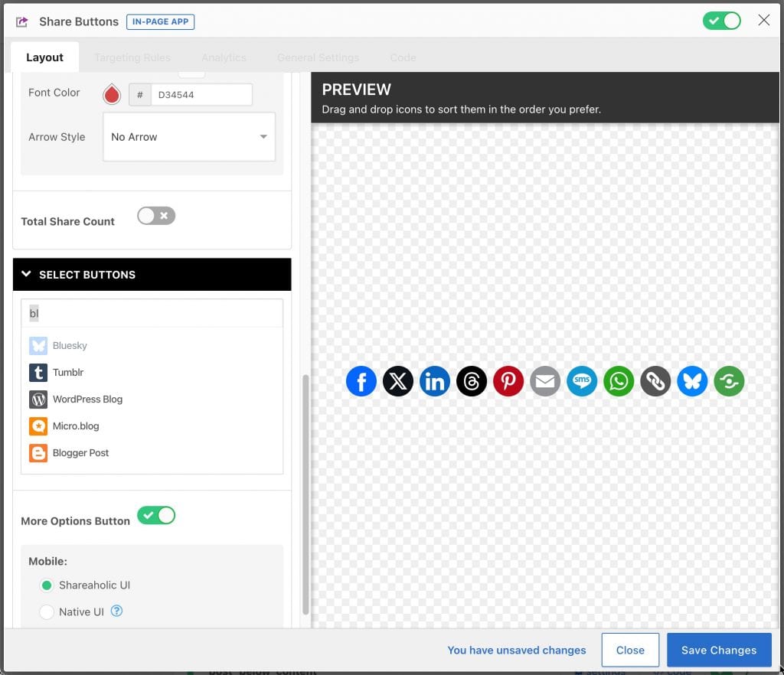The height and width of the screenshot is (675, 784).
Task: Disable More Options Button toggle
Action: tap(156, 516)
